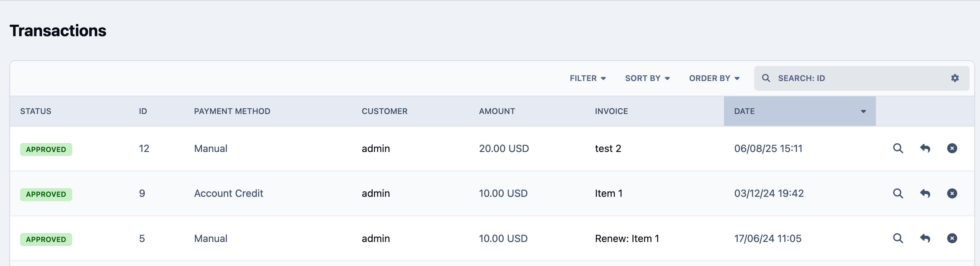Void transaction 9 with the X icon
980x266 pixels.
[952, 193]
